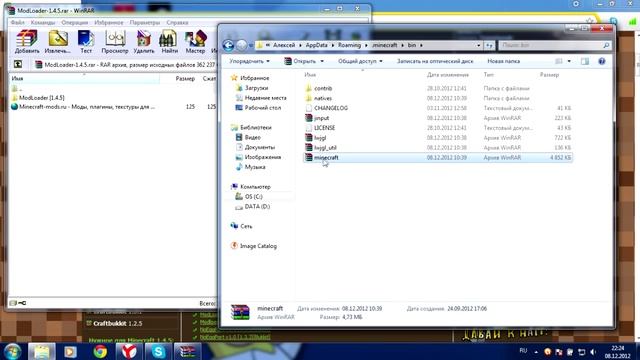Open address bar history dropdown in Explorer
The height and width of the screenshot is (360, 640).
pos(478,45)
